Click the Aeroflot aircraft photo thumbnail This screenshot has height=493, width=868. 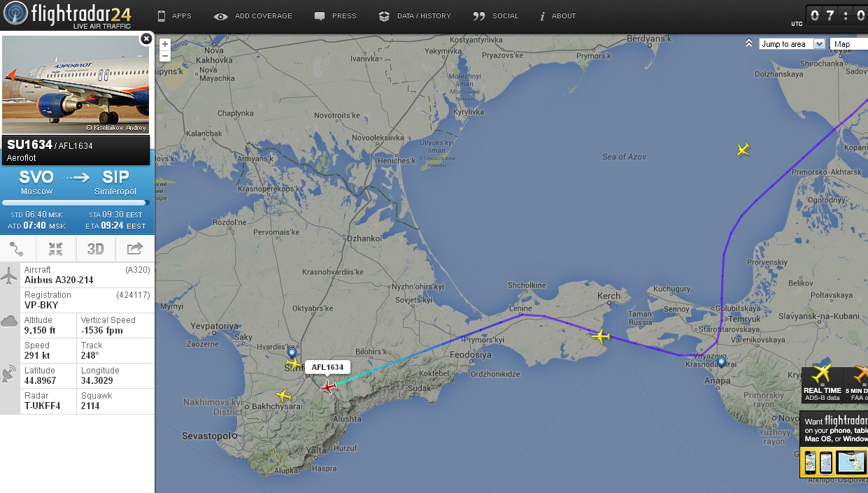click(x=76, y=85)
